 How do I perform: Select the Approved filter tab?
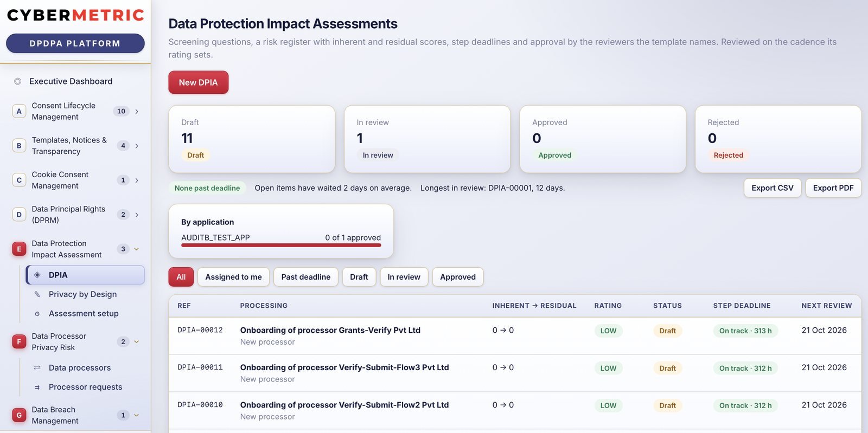pyautogui.click(x=458, y=277)
